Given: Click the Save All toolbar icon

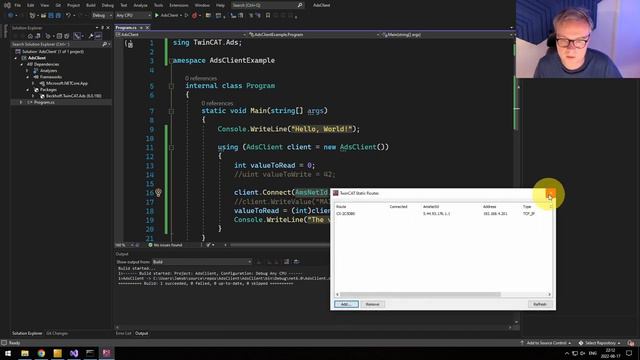Looking at the screenshot, I should click(x=58, y=16).
